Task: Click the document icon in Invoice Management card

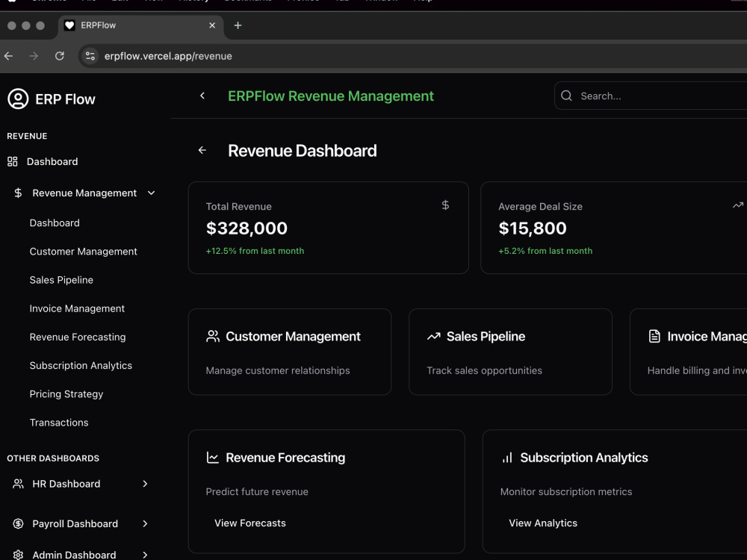Action: [x=654, y=336]
